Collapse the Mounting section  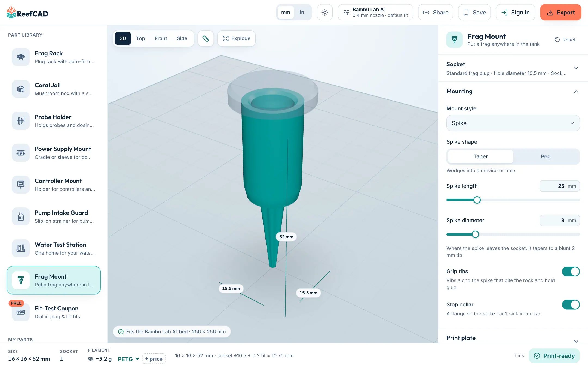[513, 91]
